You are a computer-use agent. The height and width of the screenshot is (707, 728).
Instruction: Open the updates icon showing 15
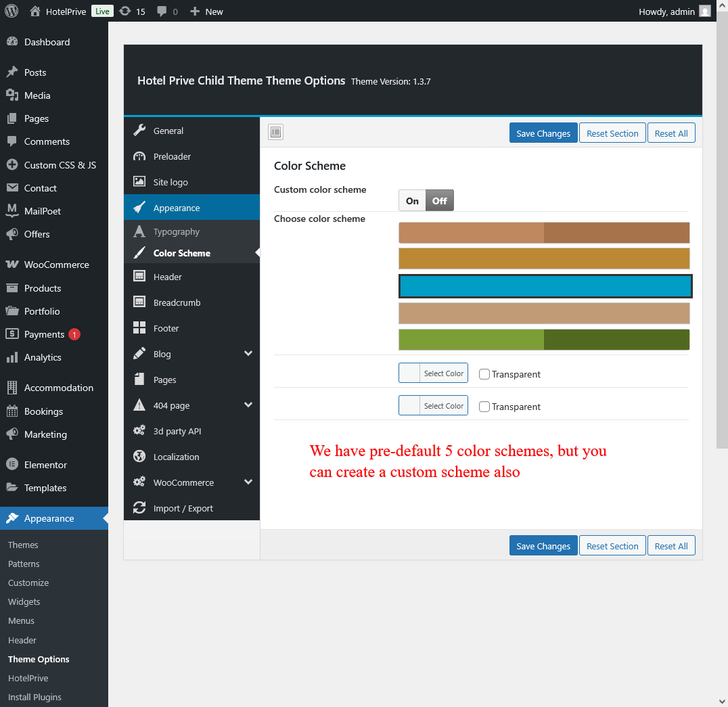tap(125, 12)
